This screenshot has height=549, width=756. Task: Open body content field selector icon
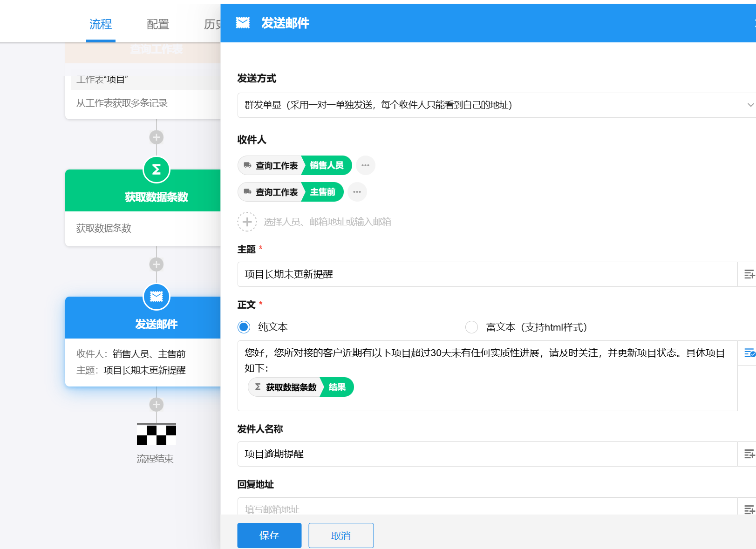[749, 353]
